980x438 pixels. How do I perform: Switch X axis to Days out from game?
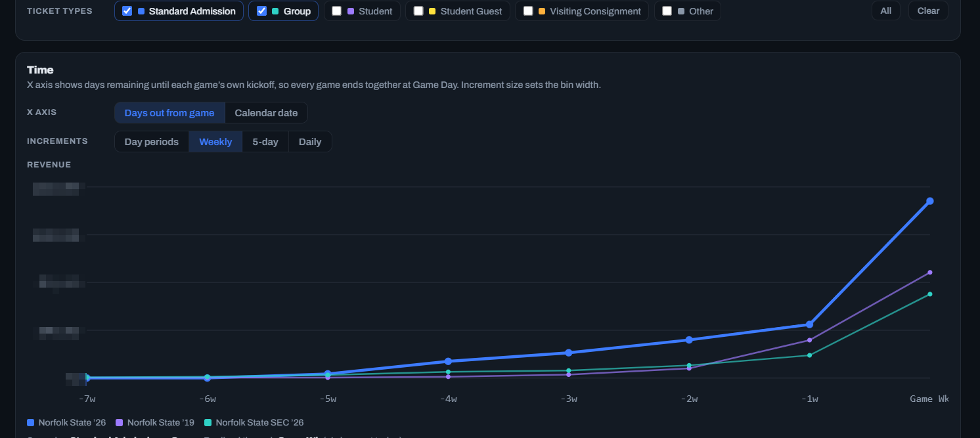pyautogui.click(x=169, y=113)
